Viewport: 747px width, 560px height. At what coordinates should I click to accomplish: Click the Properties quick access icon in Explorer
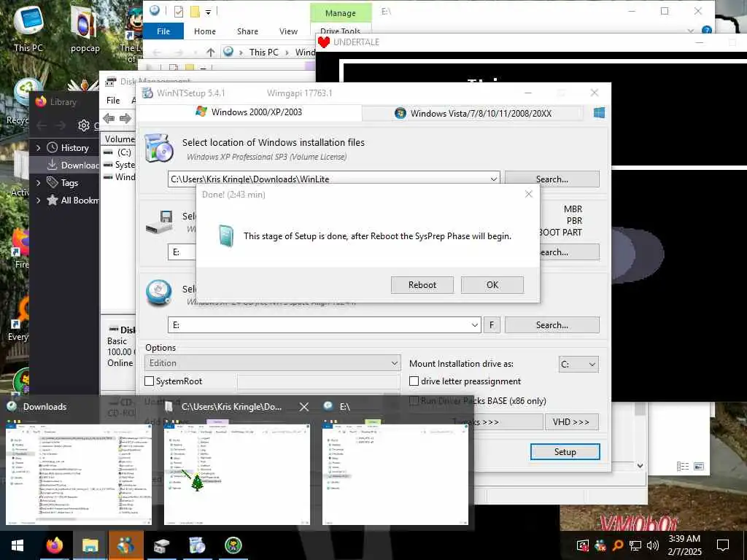(x=179, y=12)
